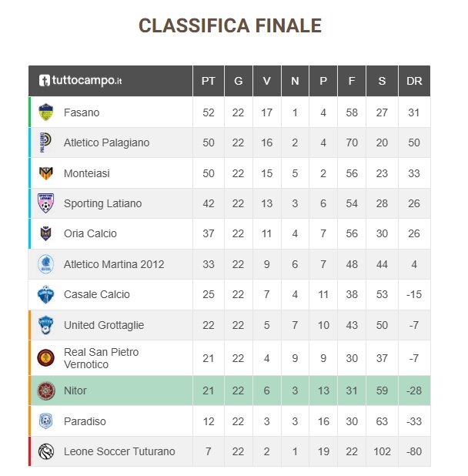
Task: Click the Casale Calcio blue crest
Action: (x=45, y=294)
